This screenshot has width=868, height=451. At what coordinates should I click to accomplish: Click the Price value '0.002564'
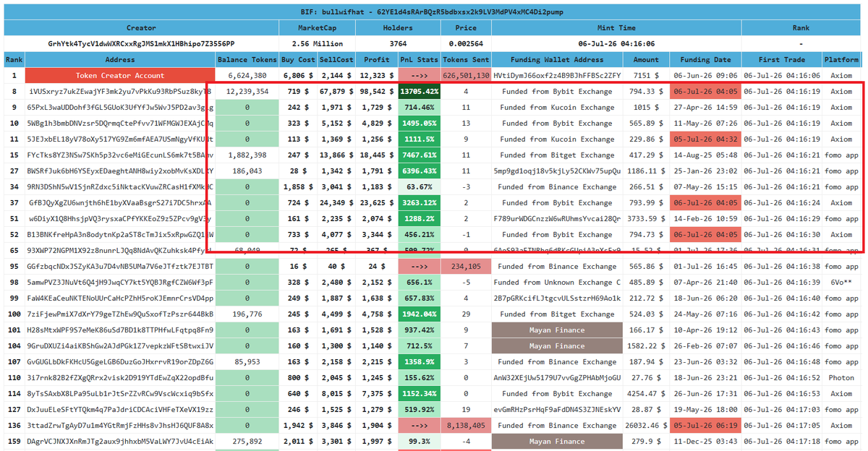click(466, 43)
